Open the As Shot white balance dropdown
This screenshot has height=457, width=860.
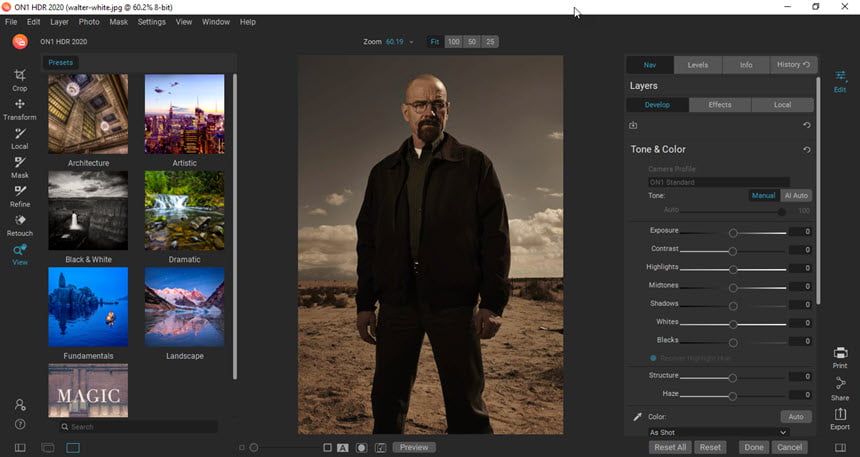pyautogui.click(x=718, y=432)
